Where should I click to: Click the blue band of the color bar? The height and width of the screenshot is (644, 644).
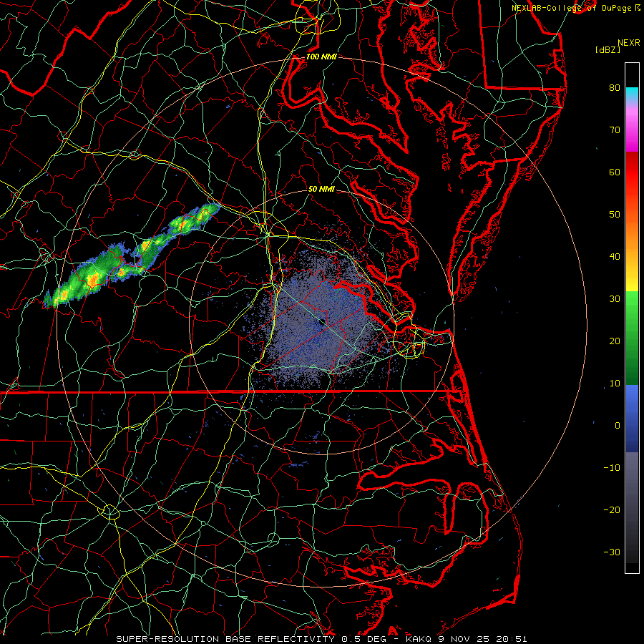pos(632,418)
